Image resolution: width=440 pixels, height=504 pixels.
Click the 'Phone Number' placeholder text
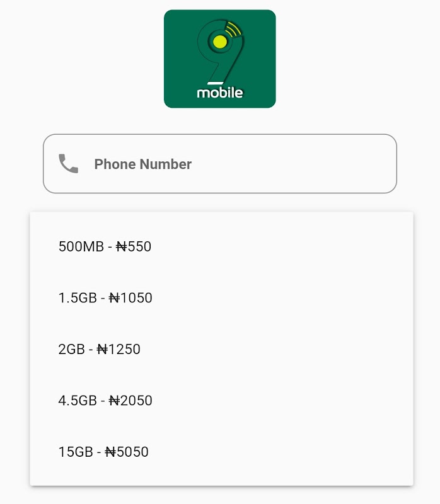(143, 164)
